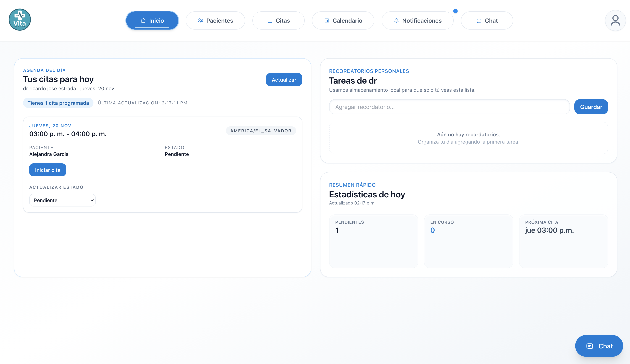Expand the Pendiente status dropdown
630x364 pixels.
point(62,200)
